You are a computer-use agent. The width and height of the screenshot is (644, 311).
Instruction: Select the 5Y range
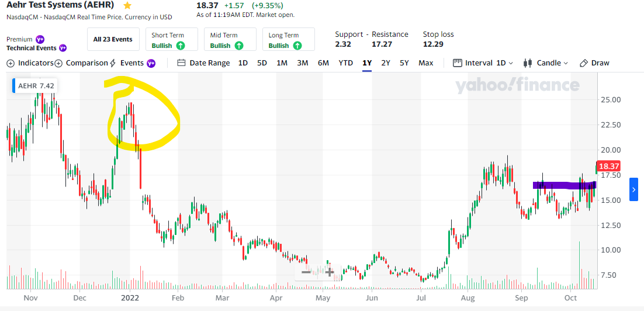click(404, 63)
